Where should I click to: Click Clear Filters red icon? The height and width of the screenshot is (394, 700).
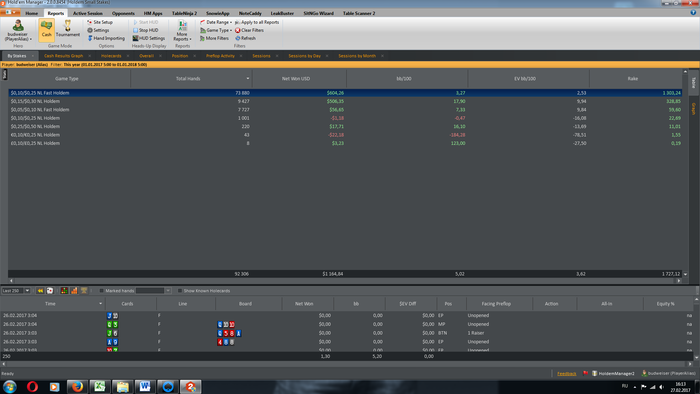pos(250,30)
